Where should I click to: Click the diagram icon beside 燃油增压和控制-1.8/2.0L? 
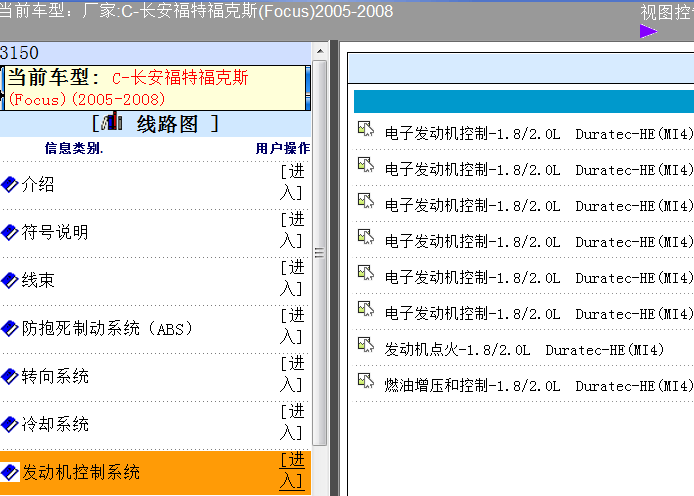click(x=366, y=381)
